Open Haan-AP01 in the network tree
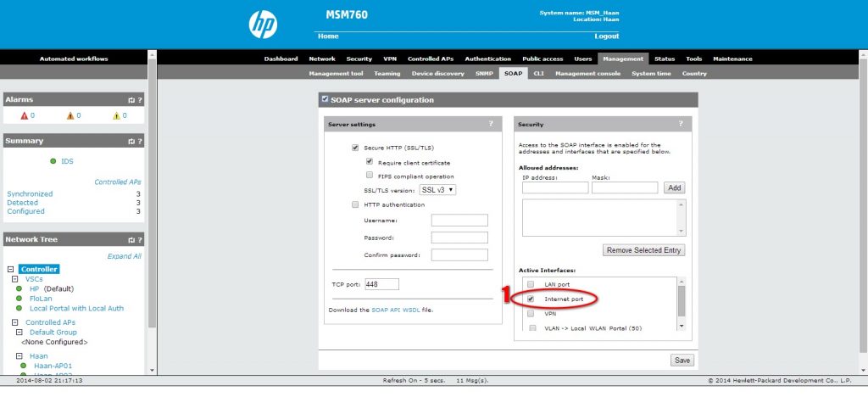 coord(53,366)
